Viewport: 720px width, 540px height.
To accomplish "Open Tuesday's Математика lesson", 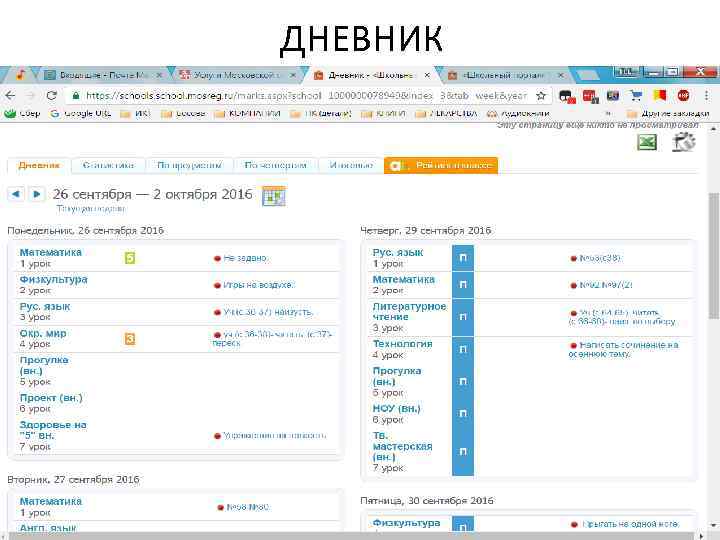I will 51,501.
